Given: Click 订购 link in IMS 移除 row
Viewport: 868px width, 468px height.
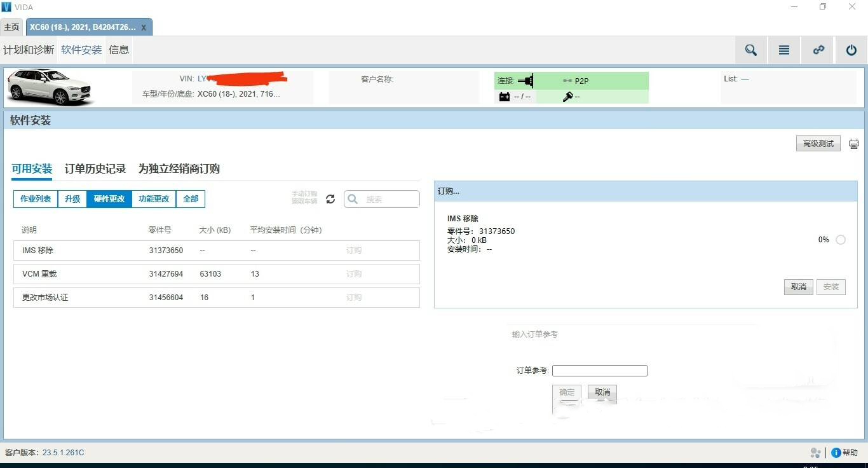Looking at the screenshot, I should pyautogui.click(x=354, y=251).
